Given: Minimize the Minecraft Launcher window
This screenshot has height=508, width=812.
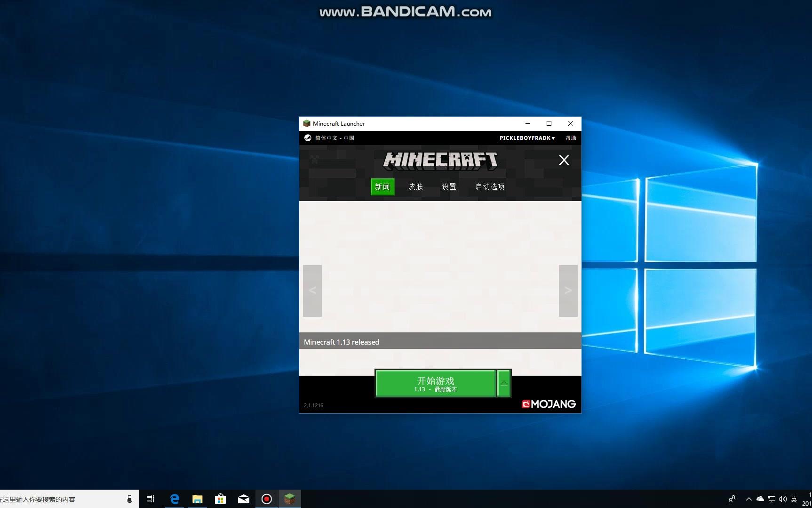Looking at the screenshot, I should point(528,123).
